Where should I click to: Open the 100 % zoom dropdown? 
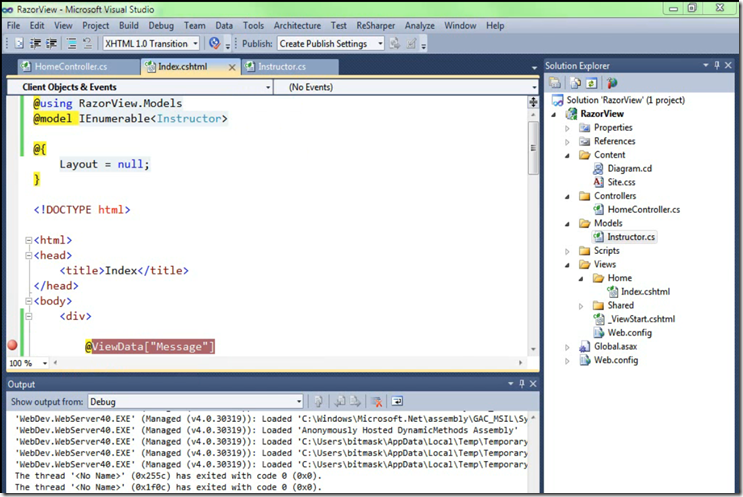pyautogui.click(x=45, y=363)
